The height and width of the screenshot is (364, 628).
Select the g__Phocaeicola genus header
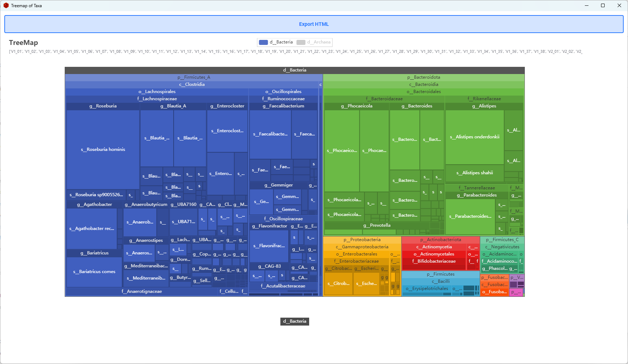[x=357, y=106]
